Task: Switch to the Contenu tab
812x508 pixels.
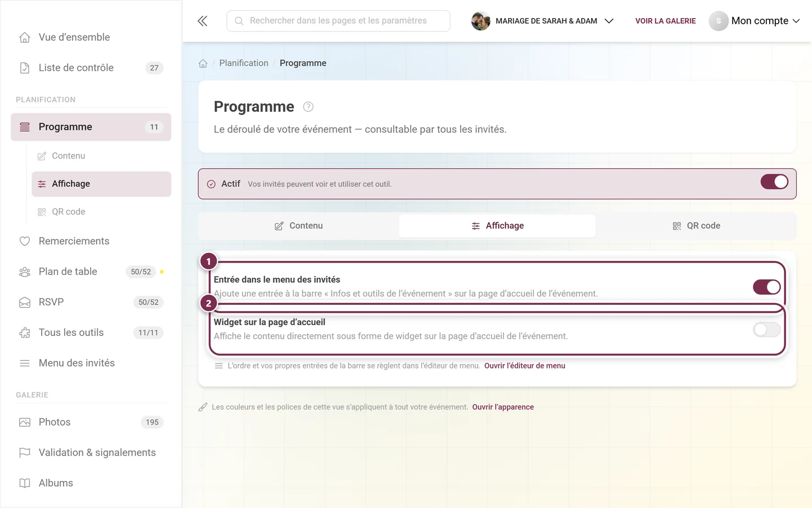Action: (299, 226)
